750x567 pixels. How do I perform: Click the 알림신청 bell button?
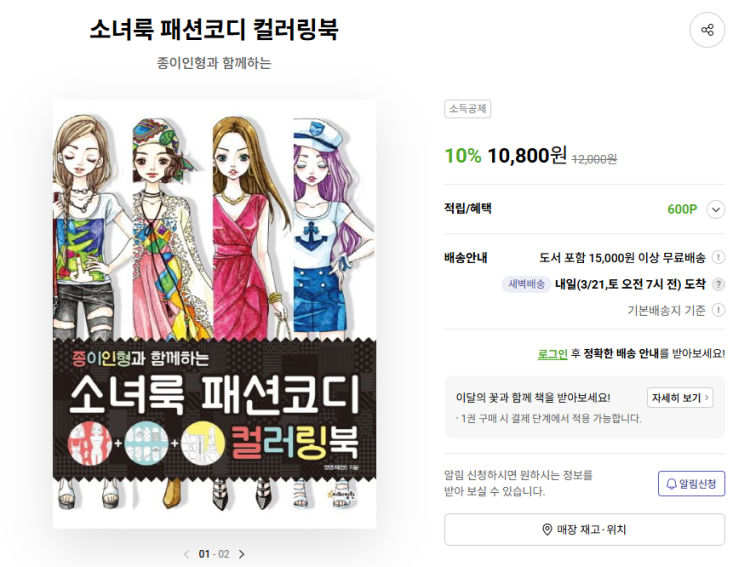691,483
